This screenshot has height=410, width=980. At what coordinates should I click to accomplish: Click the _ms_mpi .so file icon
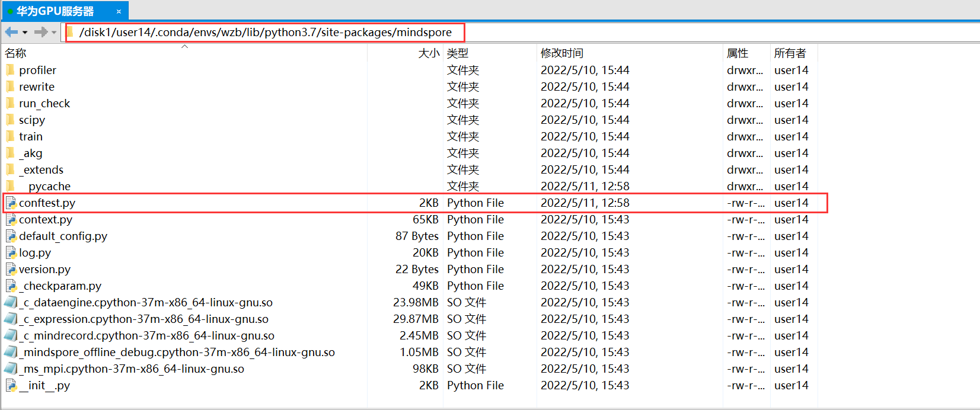point(11,369)
